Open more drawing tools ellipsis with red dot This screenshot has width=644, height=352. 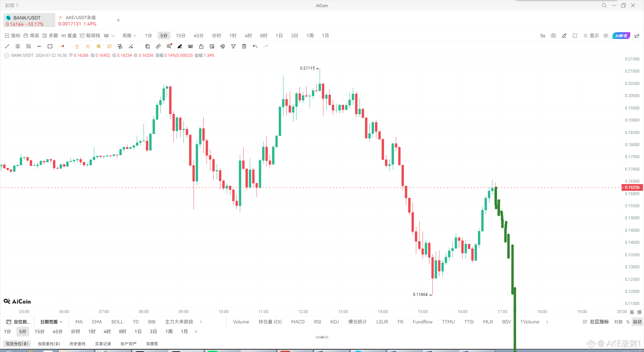point(61,46)
